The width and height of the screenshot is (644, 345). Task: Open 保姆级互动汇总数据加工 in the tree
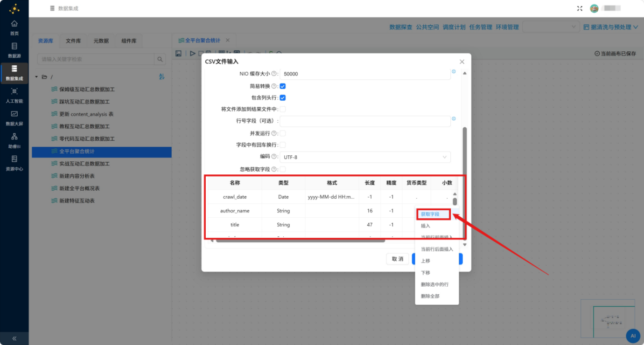click(x=87, y=89)
